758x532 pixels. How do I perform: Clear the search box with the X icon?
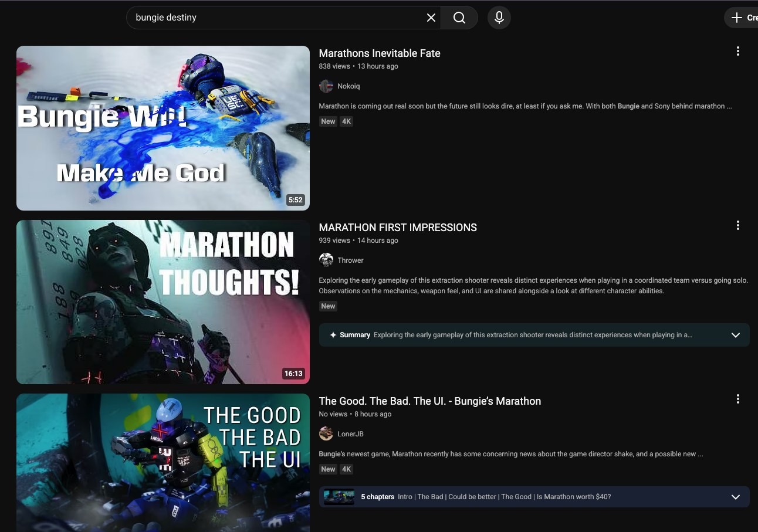[431, 18]
